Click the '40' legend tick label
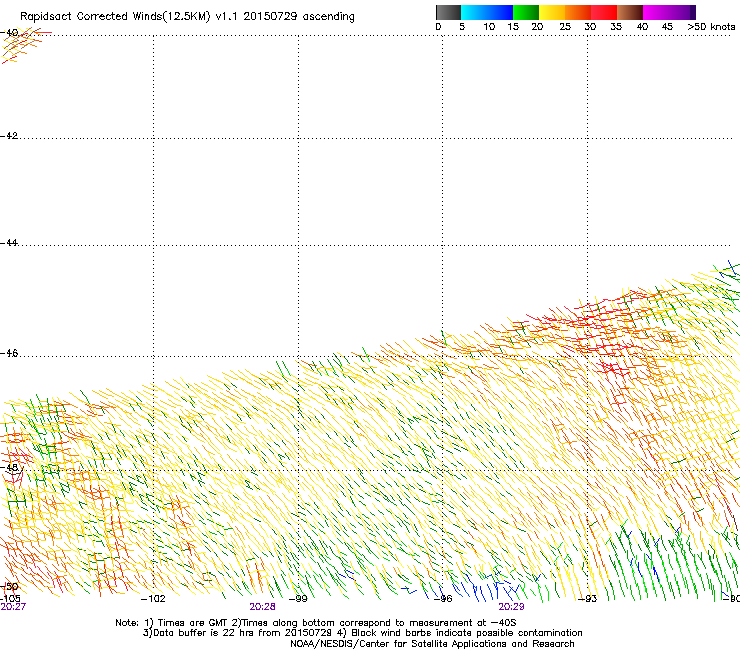The height and width of the screenshot is (650, 740). (x=642, y=27)
